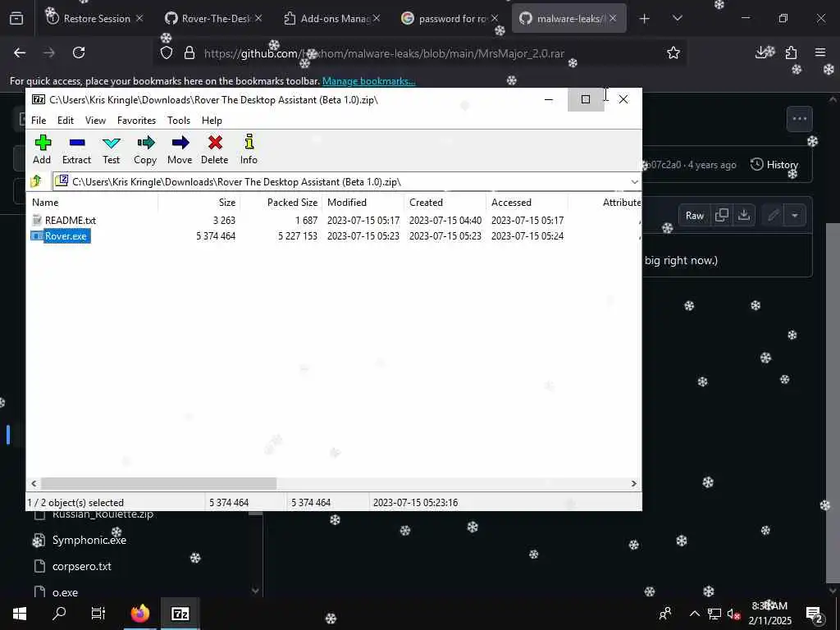List all Firefox tabs dropdown

point(677,19)
